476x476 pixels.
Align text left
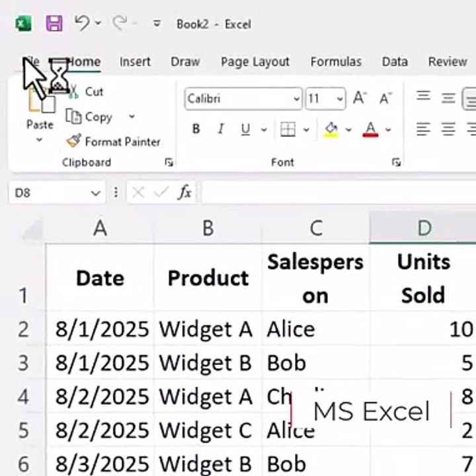pyautogui.click(x=424, y=129)
